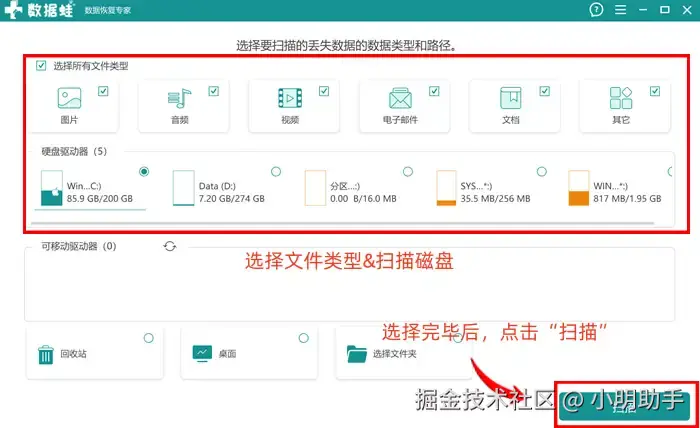Click the Pictures (图片) file type icon
The width and height of the screenshot is (700, 428).
coord(69,98)
